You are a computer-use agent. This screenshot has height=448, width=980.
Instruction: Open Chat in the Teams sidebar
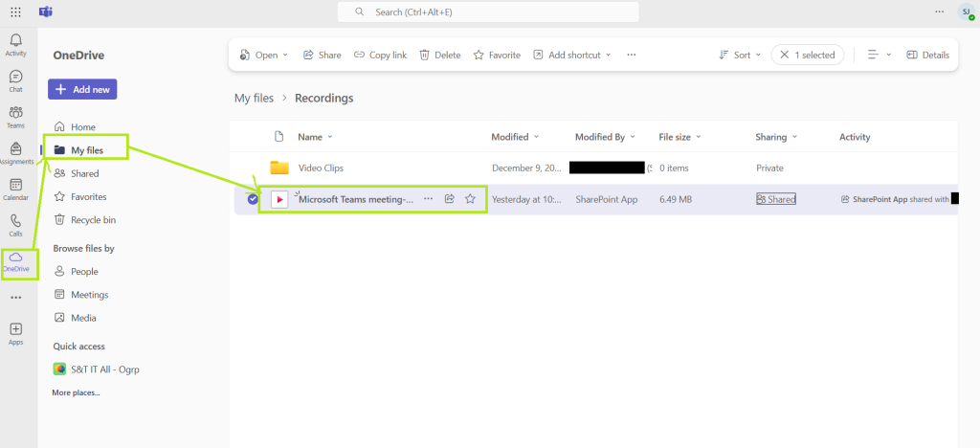pos(15,80)
